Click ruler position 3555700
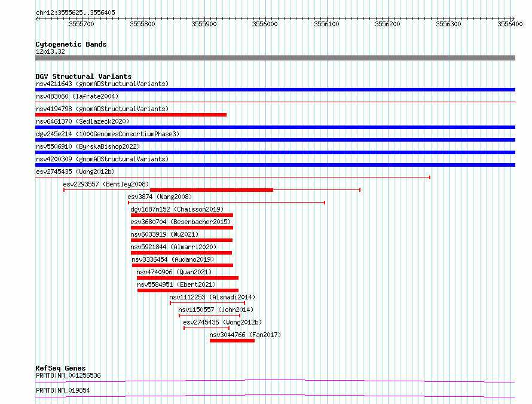Viewport: 532px width, 404px height. coord(81,24)
